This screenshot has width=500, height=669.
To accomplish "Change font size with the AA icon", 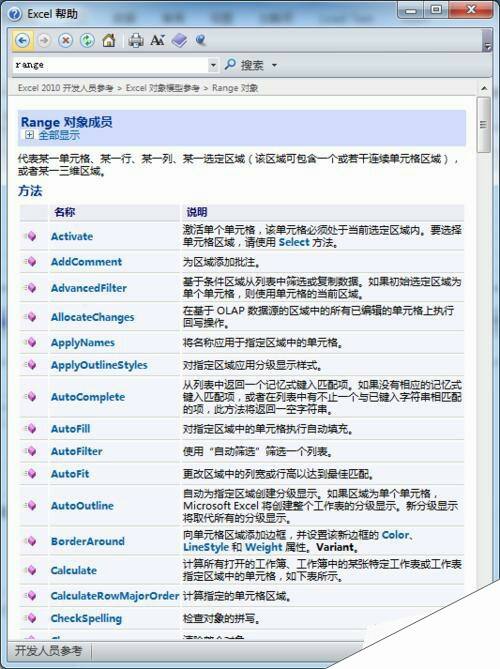I will 157,41.
